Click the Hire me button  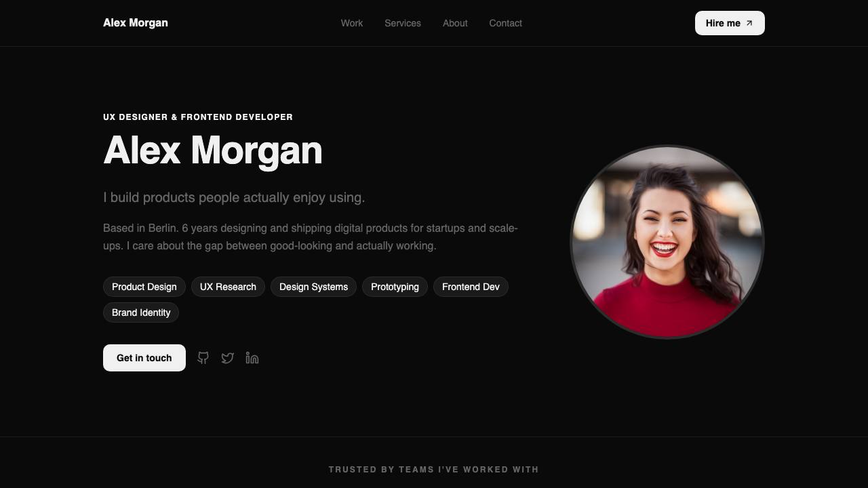tap(730, 23)
